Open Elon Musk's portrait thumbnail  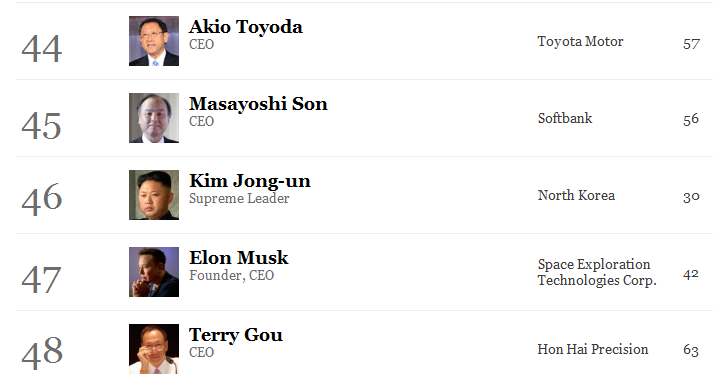click(154, 272)
